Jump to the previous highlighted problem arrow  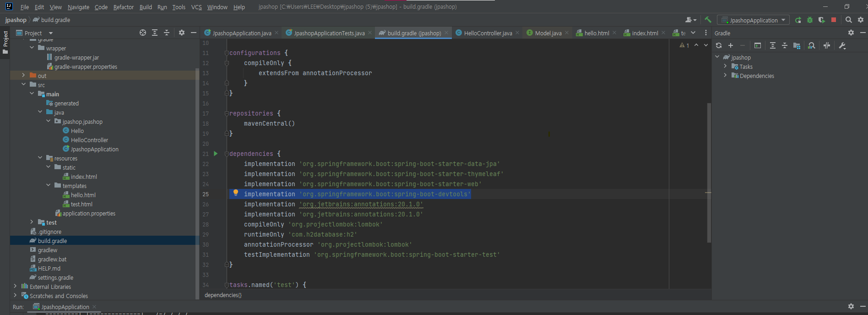click(696, 45)
